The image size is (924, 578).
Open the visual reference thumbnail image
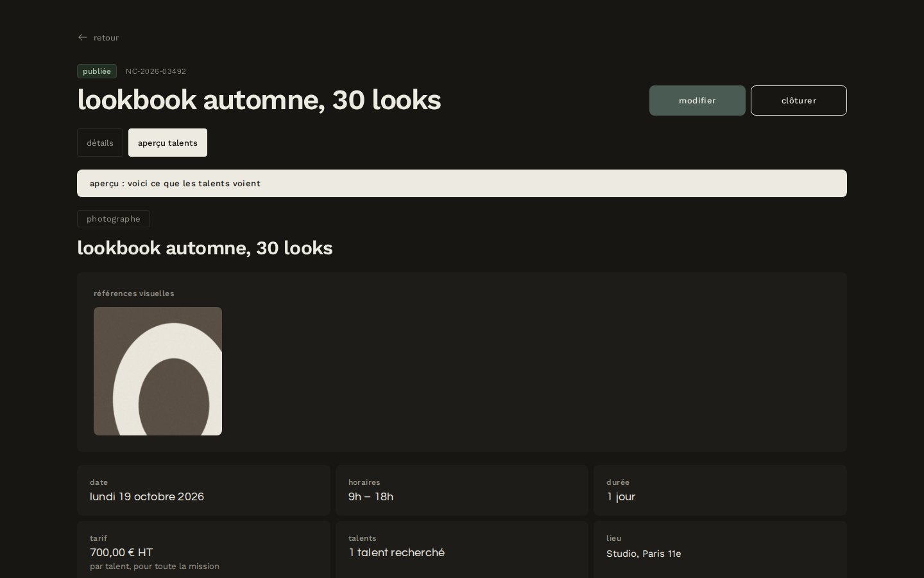coord(158,371)
